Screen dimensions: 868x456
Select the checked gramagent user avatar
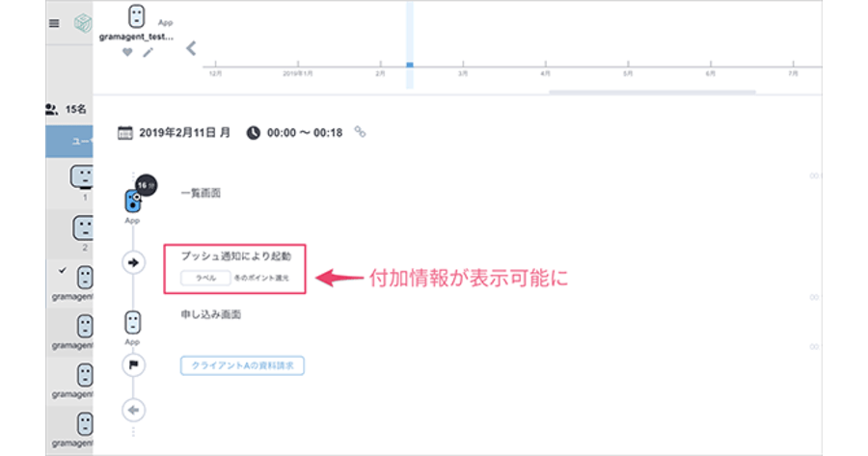point(85,278)
